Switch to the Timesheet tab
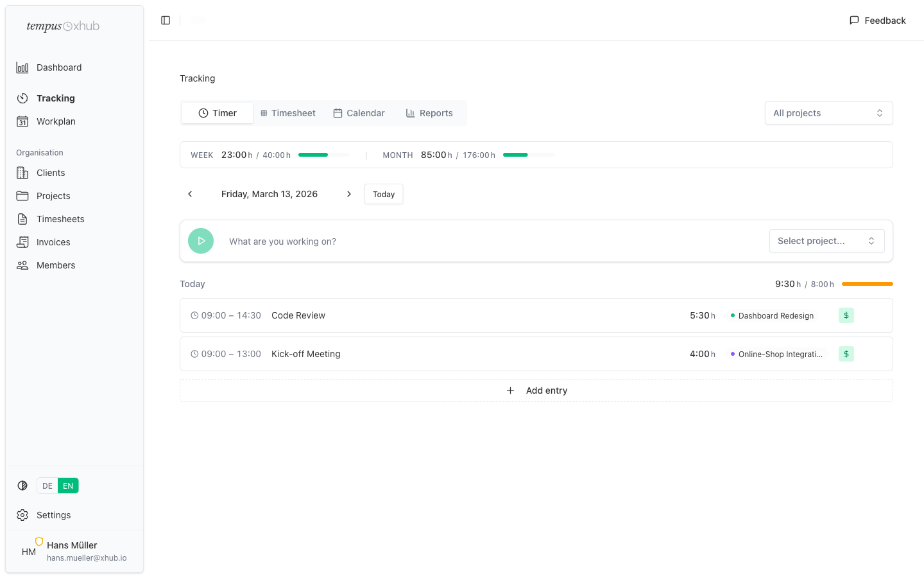Screen dimensions: 924x578 (x=288, y=113)
